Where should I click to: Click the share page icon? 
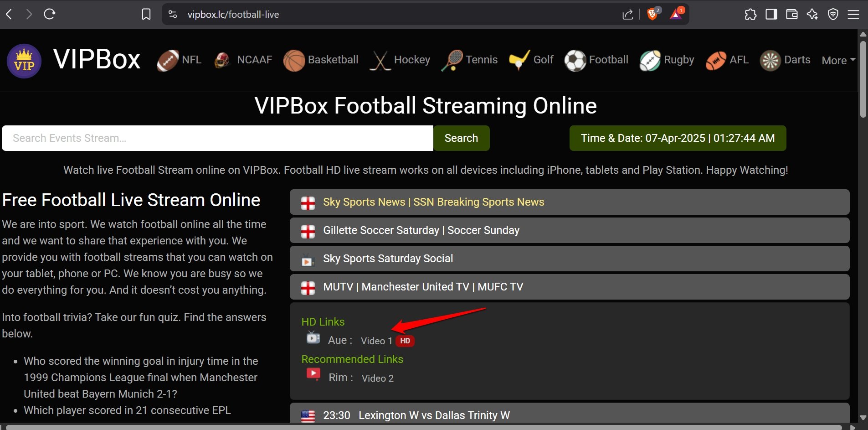[627, 15]
